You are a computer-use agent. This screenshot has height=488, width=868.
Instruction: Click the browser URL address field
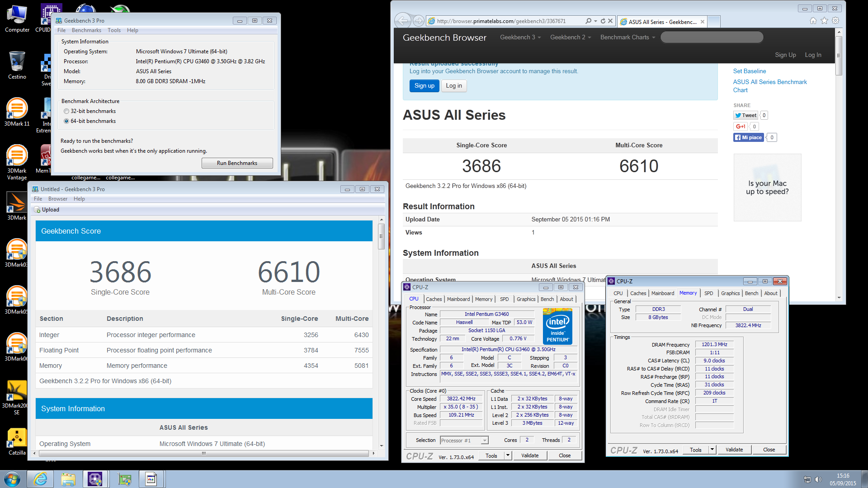pos(505,21)
